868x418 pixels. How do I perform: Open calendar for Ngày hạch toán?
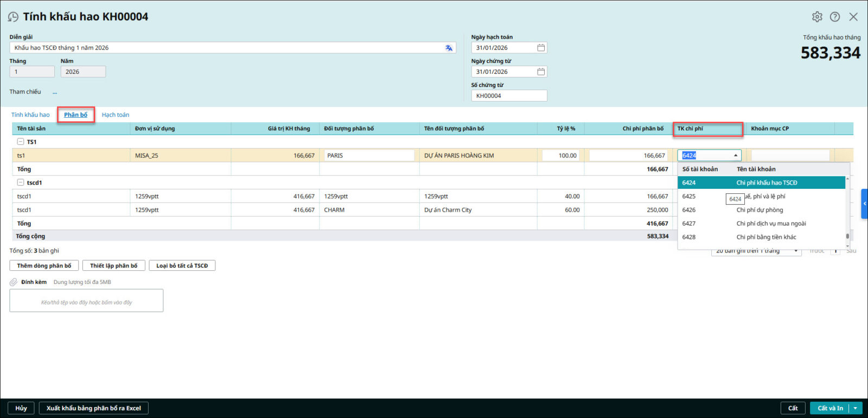[x=540, y=48]
